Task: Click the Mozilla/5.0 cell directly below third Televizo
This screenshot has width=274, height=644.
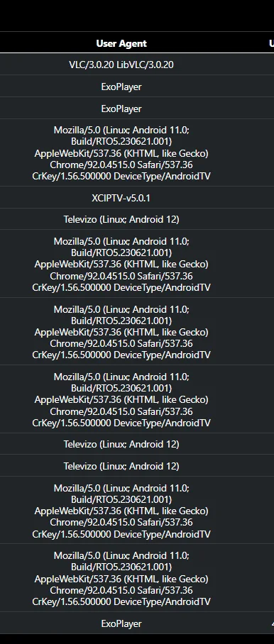Action: [121, 511]
